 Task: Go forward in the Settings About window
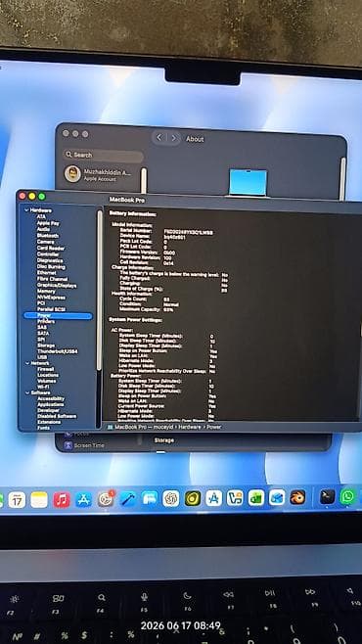(173, 138)
